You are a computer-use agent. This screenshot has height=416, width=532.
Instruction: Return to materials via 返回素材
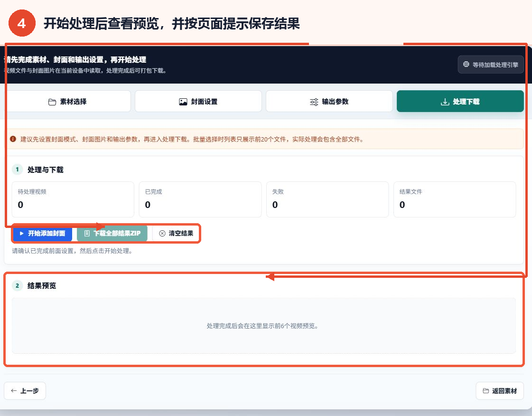[500, 391]
